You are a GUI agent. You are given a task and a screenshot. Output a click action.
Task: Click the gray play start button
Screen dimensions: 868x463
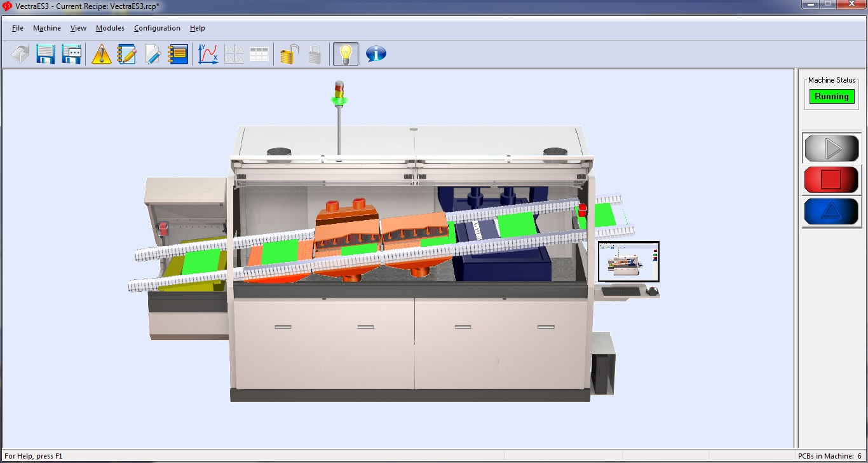(832, 149)
